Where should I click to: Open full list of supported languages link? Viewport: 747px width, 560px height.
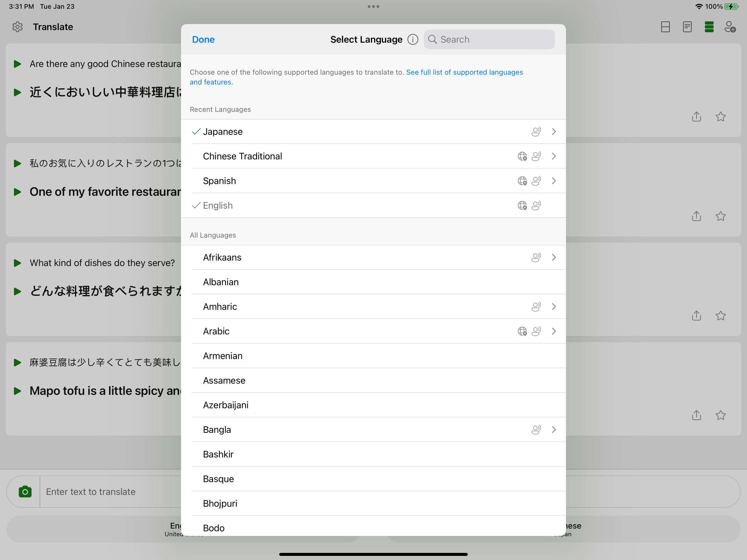pyautogui.click(x=464, y=72)
